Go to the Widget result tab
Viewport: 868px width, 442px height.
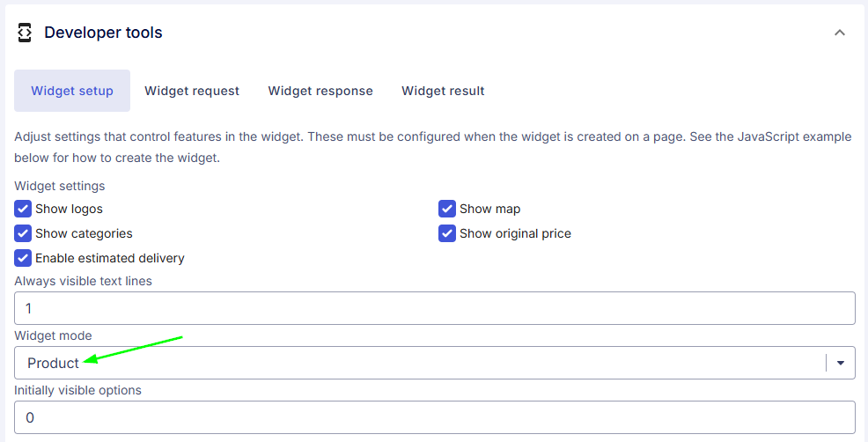[443, 91]
